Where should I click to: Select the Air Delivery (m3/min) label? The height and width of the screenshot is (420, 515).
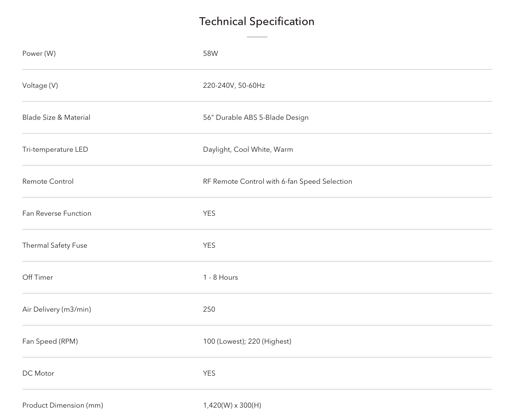pos(57,310)
